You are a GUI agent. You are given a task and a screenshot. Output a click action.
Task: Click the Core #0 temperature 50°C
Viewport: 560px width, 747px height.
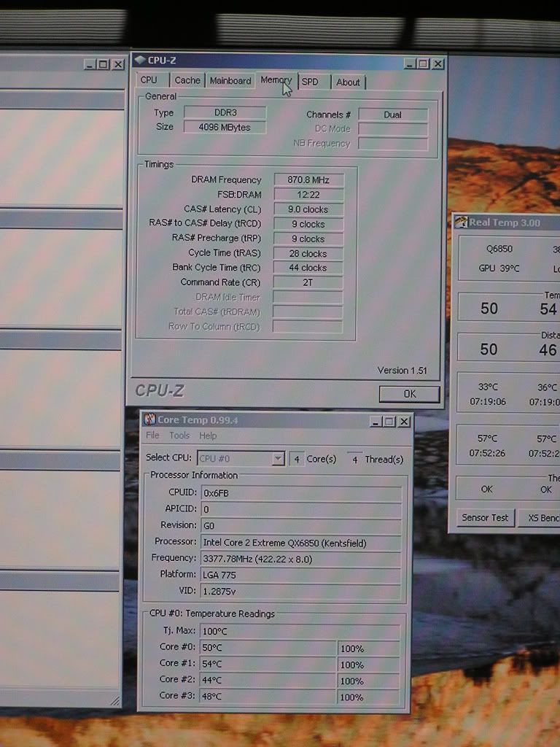(x=268, y=648)
